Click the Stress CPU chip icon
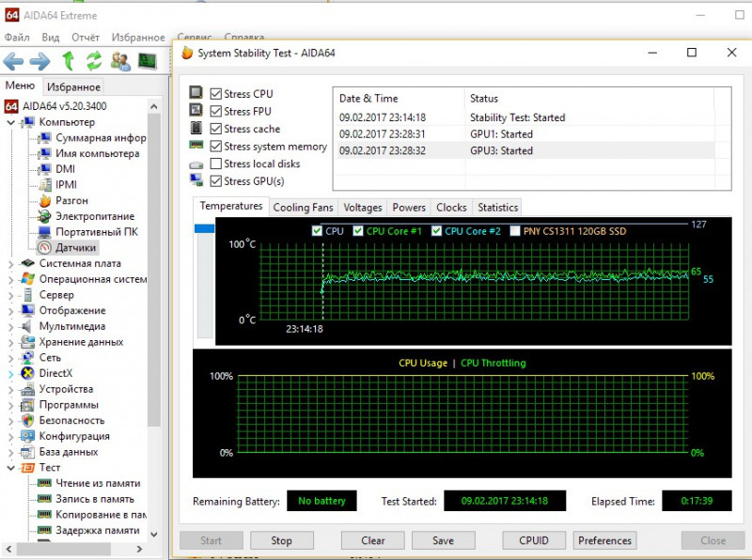 point(196,92)
